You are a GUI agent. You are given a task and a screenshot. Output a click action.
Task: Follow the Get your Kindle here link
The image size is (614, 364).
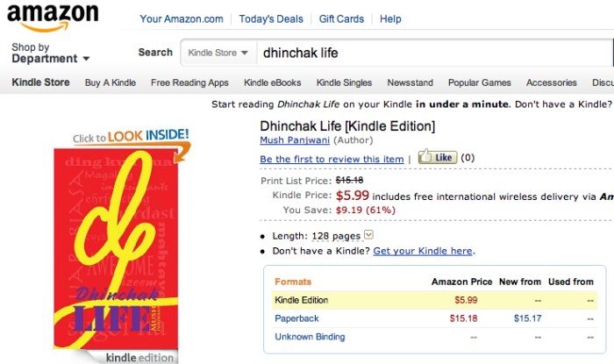423,251
